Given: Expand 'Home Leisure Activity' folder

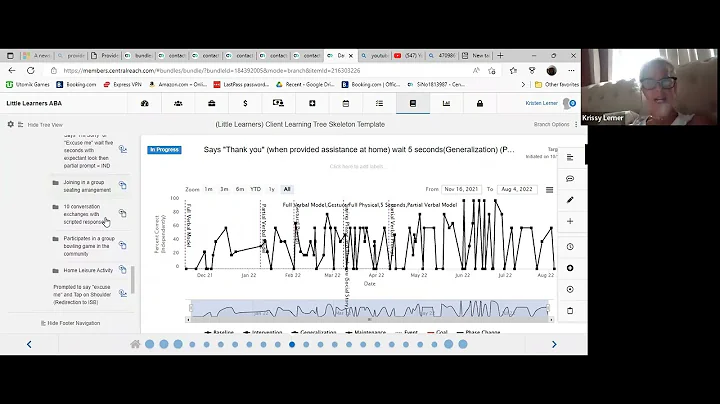Looking at the screenshot, I should point(56,271).
